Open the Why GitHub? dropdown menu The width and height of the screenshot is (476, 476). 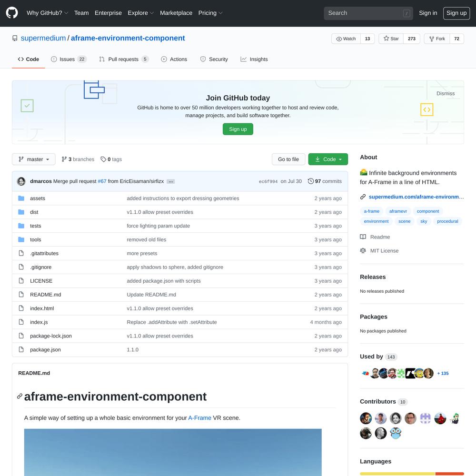(47, 13)
